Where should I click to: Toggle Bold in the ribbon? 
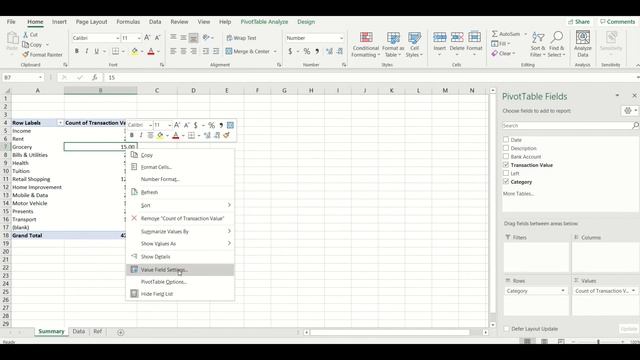(x=76, y=51)
